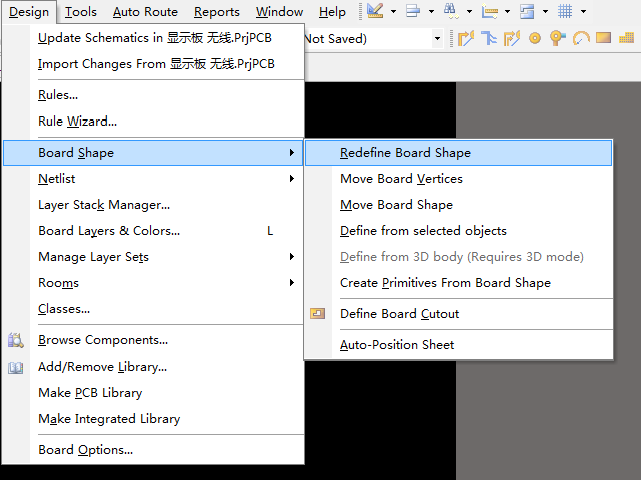Choose Update Schematics in project
The height and width of the screenshot is (480, 641).
point(154,38)
